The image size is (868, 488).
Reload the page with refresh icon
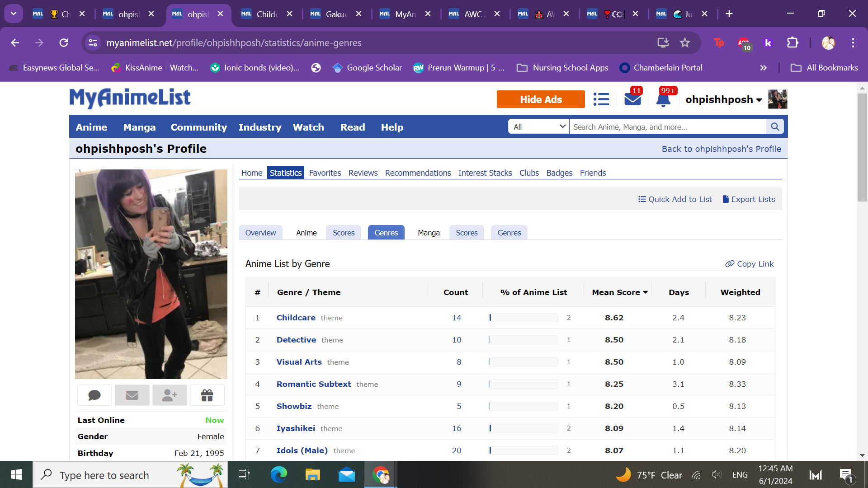[64, 42]
